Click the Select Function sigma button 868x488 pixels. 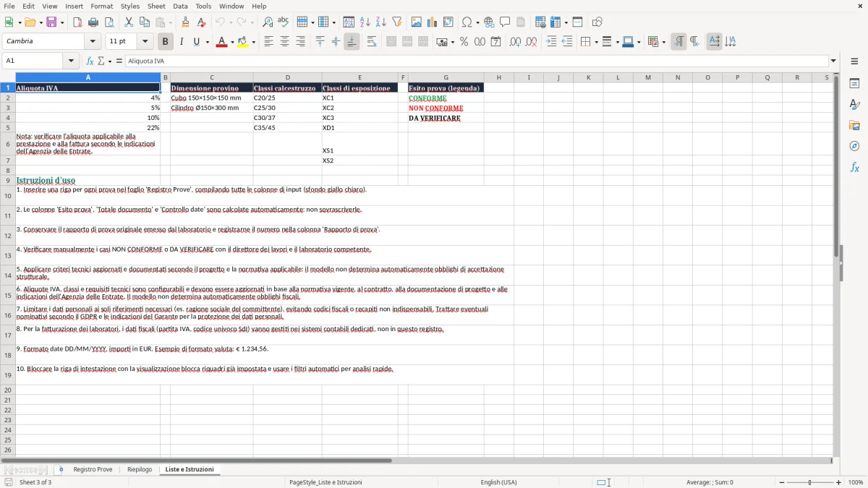pos(101,61)
